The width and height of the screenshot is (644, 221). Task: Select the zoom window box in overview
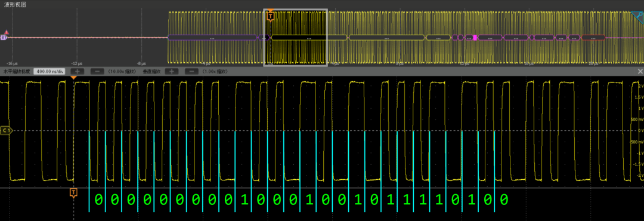[x=295, y=38]
